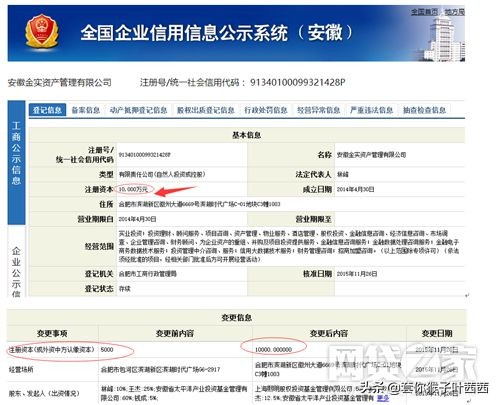This screenshot has height=405, width=500.
Task: Click the 类型 value 有限责任公司
Action: [162, 174]
